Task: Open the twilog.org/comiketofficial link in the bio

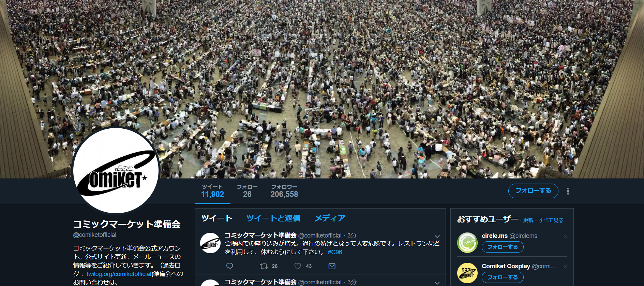Action: pos(119,274)
